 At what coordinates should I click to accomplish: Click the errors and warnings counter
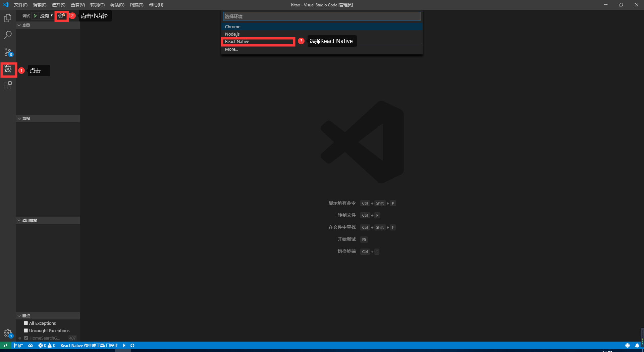pos(47,345)
